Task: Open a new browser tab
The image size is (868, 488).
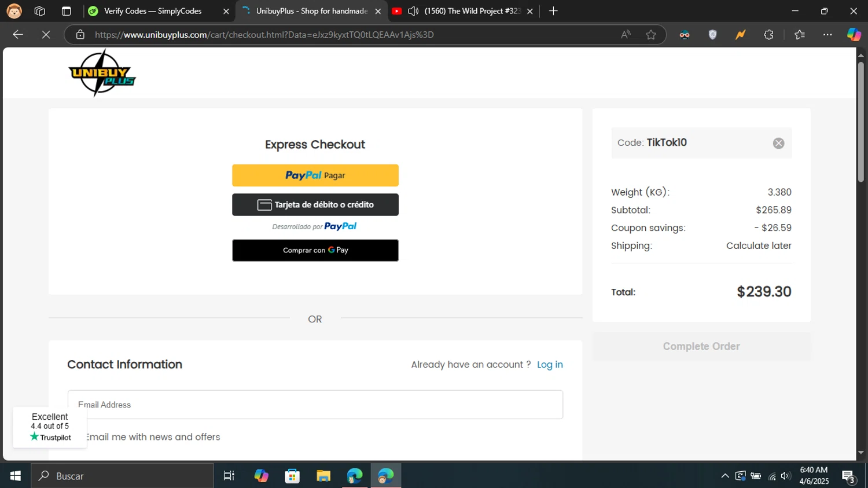Action: (553, 11)
